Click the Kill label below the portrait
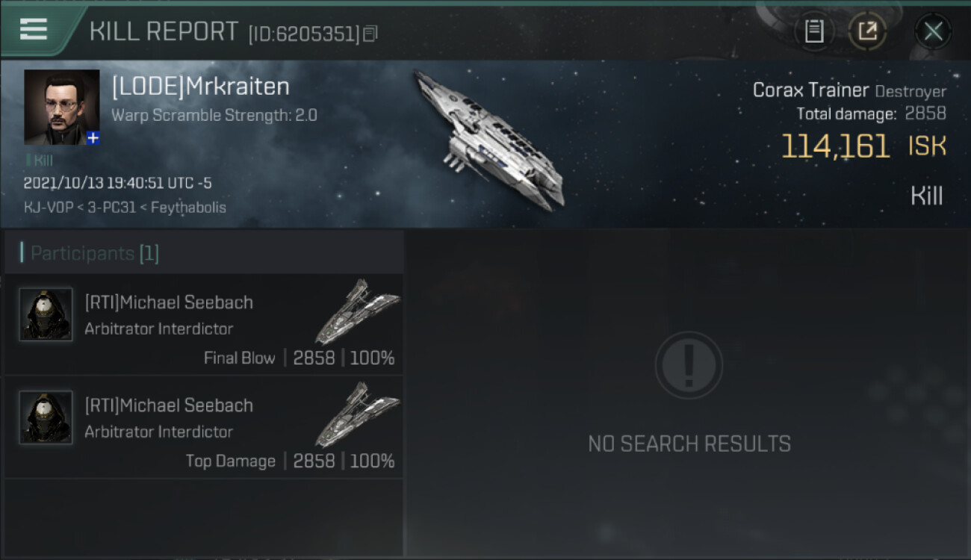 click(43, 161)
